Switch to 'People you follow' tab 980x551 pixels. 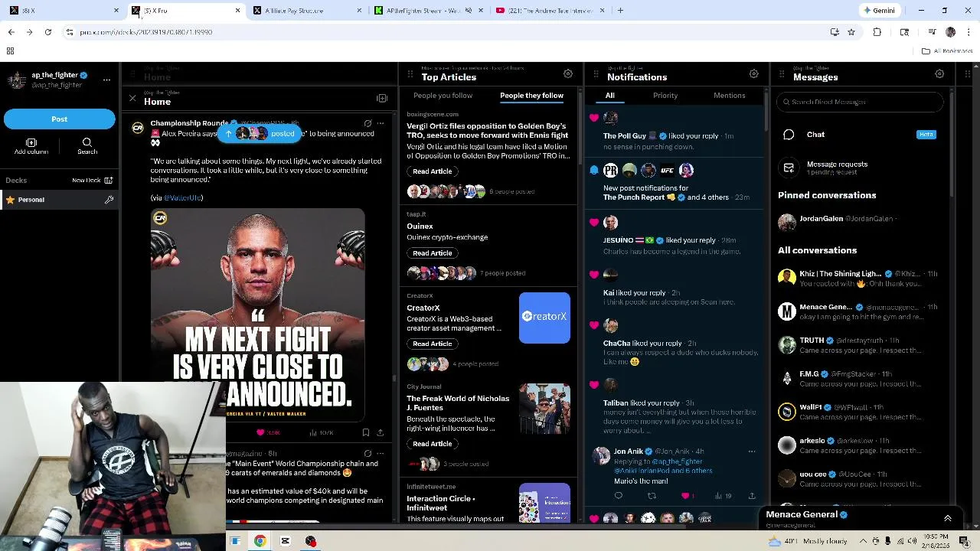click(443, 96)
